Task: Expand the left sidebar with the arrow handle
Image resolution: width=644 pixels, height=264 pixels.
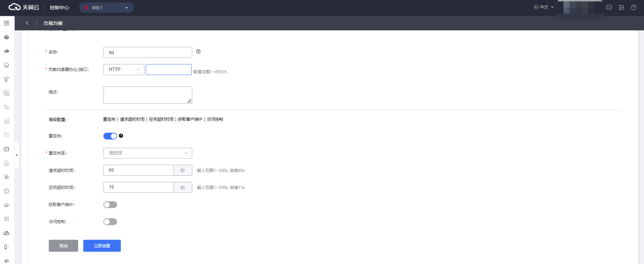Action: 17,154
